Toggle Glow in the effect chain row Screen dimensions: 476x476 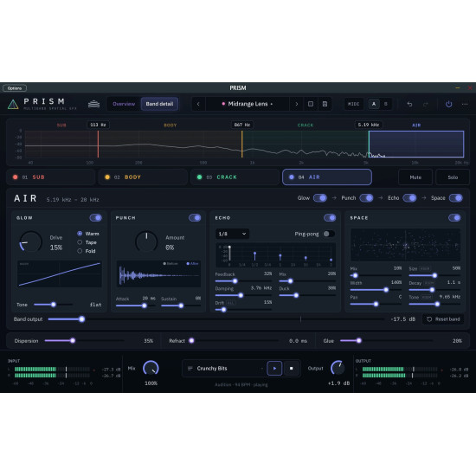click(x=320, y=198)
